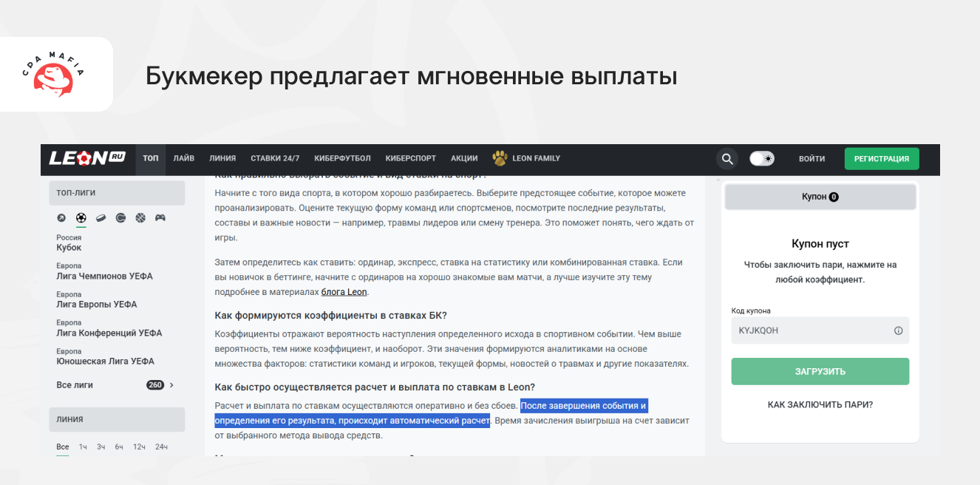
Task: Open the ЛАЙВ menu tab
Action: (184, 158)
